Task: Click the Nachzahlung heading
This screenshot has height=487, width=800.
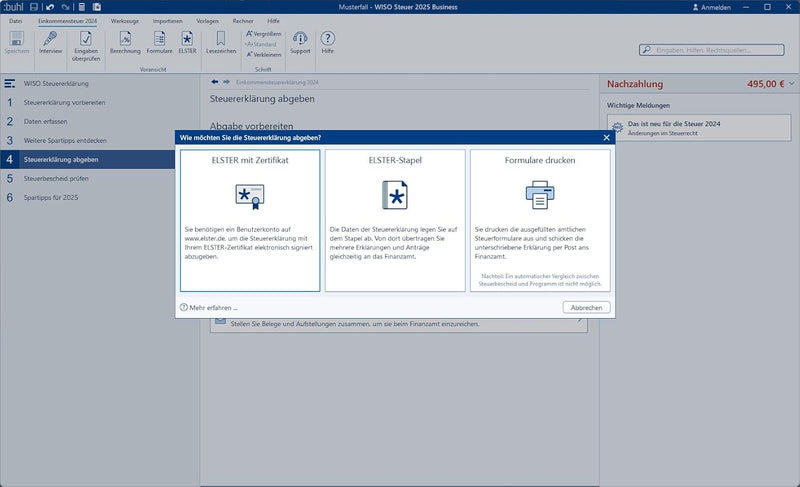Action: [635, 84]
